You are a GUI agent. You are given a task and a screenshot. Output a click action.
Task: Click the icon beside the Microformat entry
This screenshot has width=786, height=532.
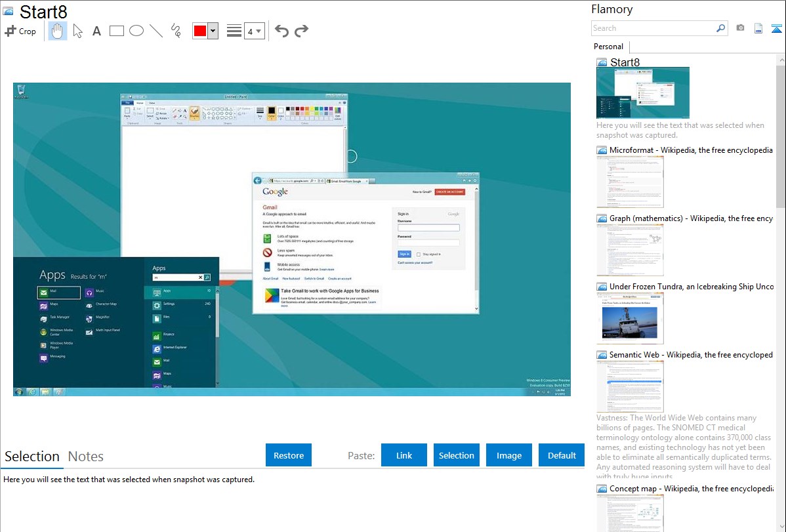602,150
